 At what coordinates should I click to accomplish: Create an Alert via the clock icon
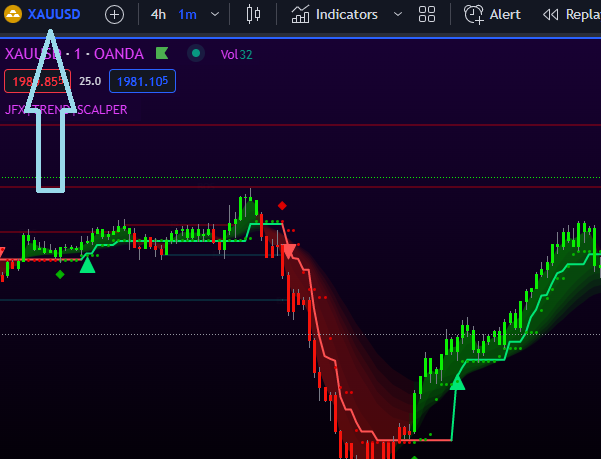coord(492,15)
